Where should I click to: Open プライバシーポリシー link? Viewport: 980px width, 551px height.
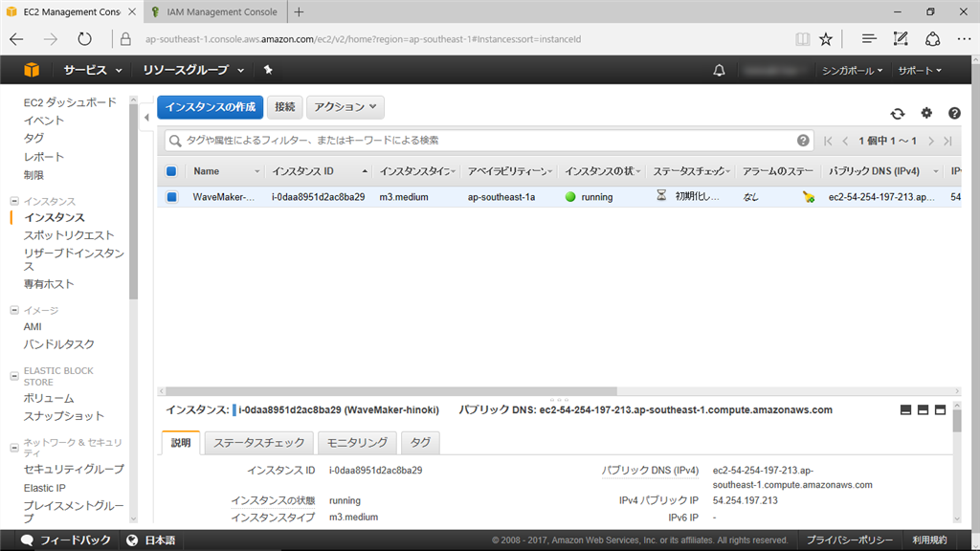coord(850,540)
